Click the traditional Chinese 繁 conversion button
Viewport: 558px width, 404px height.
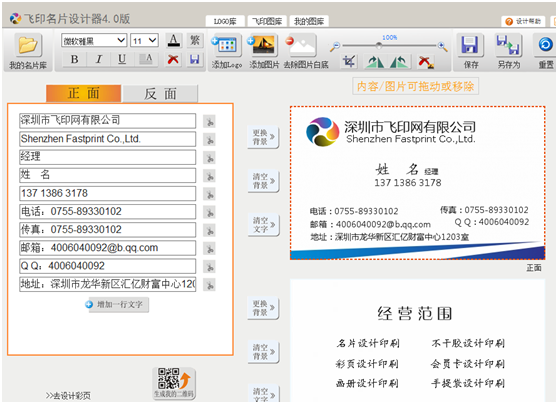click(x=195, y=40)
